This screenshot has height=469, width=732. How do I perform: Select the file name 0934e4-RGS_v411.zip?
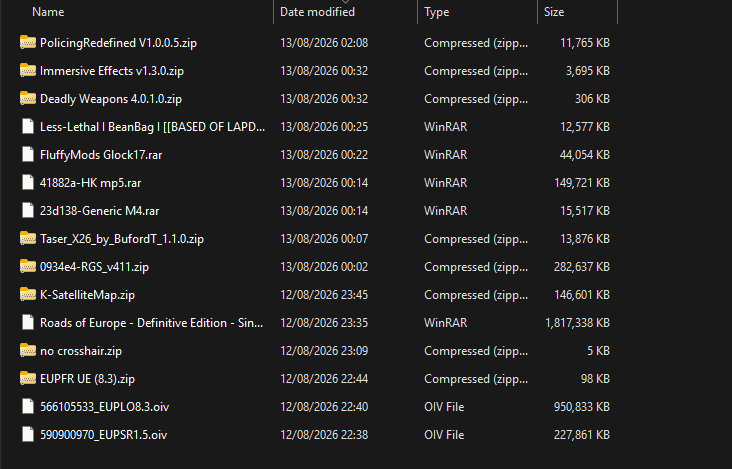tap(94, 267)
